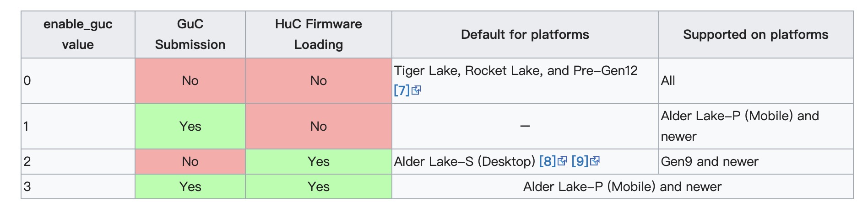The width and height of the screenshot is (868, 202).
Task: Click the external-link icon beside [7]
Action: click(416, 90)
